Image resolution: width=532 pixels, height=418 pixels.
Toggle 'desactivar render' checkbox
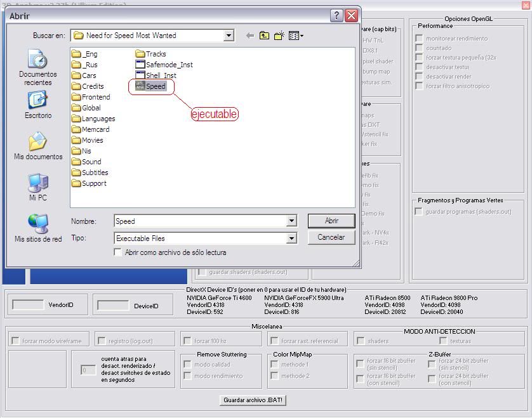419,77
